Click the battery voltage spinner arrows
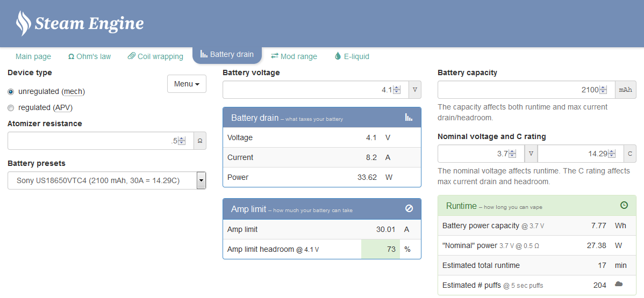 397,90
